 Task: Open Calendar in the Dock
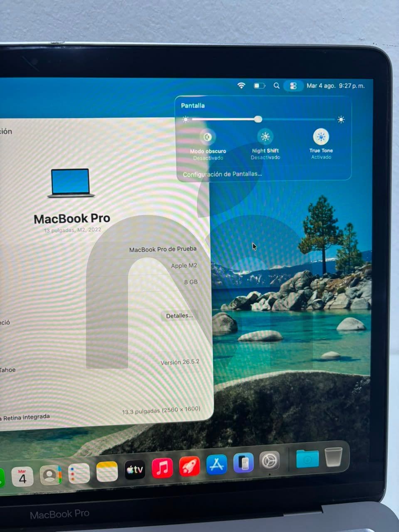tap(22, 476)
